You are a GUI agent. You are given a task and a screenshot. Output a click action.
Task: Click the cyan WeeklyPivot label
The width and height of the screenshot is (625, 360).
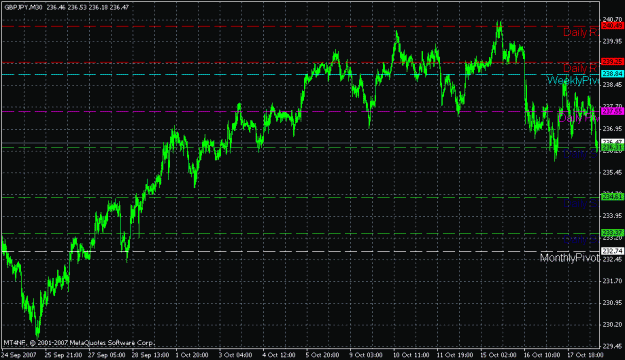pyautogui.click(x=573, y=81)
